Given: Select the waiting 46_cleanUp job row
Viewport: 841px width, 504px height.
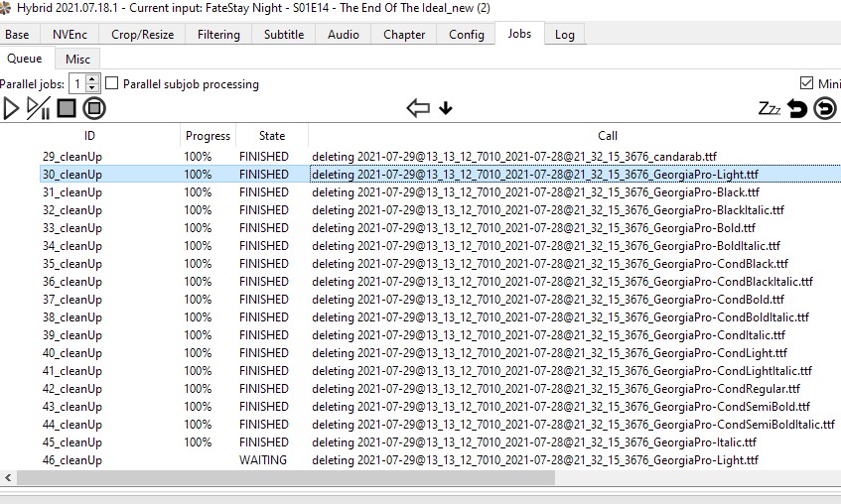Looking at the screenshot, I should click(72, 460).
